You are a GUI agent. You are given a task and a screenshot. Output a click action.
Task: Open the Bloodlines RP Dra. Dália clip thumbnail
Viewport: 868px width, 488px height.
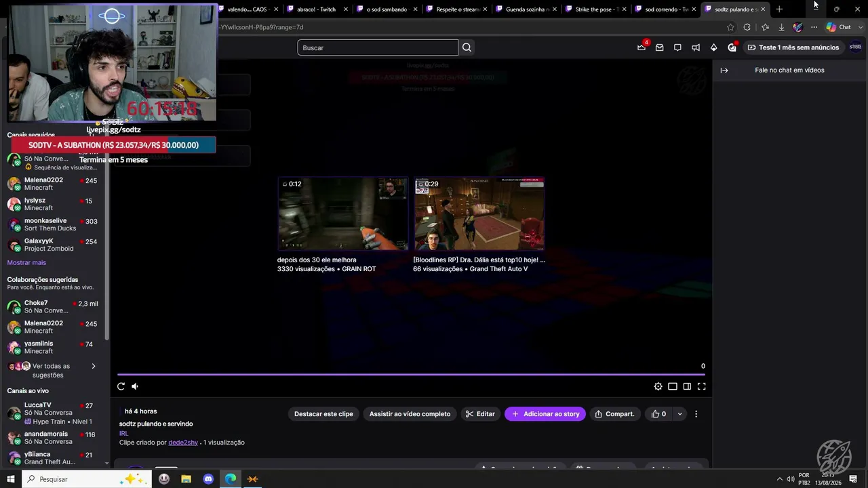pyautogui.click(x=479, y=213)
